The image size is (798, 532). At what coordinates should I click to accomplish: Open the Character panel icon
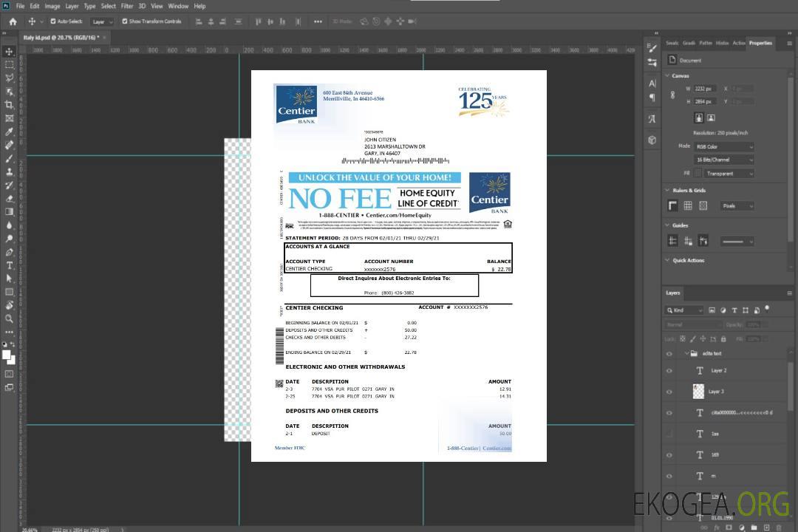pyautogui.click(x=652, y=83)
